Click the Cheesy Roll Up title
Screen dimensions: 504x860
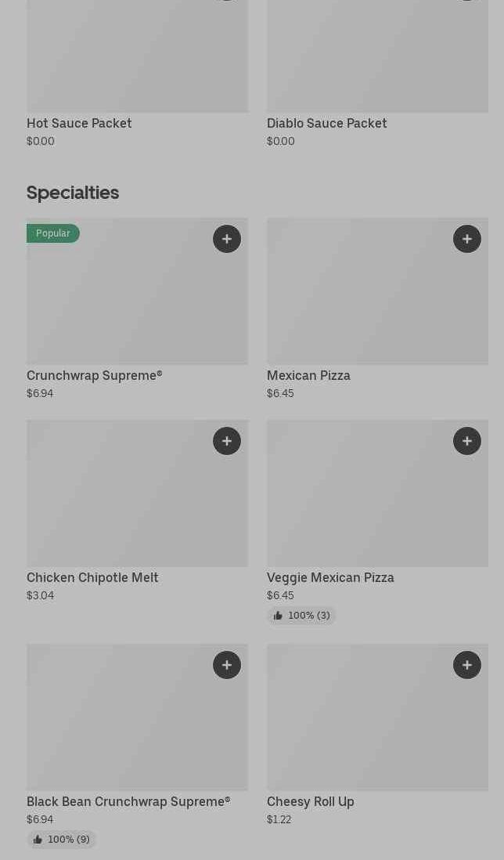310,801
